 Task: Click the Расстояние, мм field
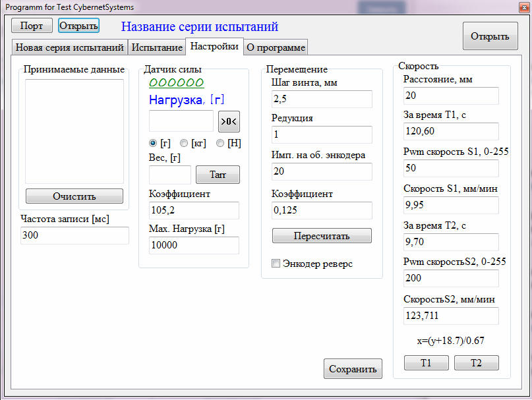pyautogui.click(x=452, y=96)
